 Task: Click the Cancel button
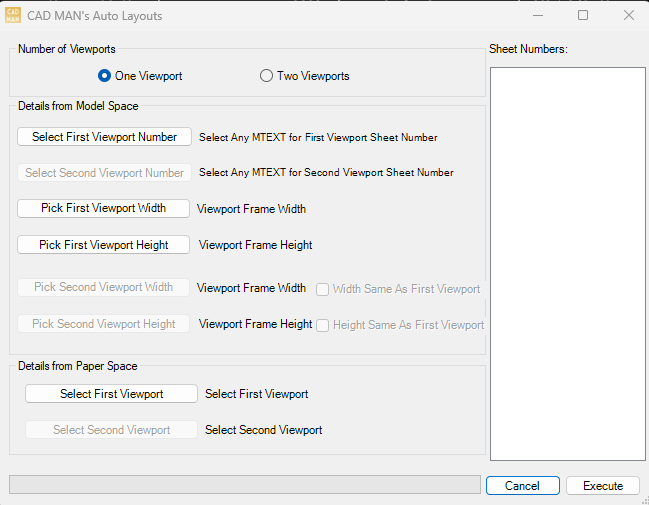point(522,486)
